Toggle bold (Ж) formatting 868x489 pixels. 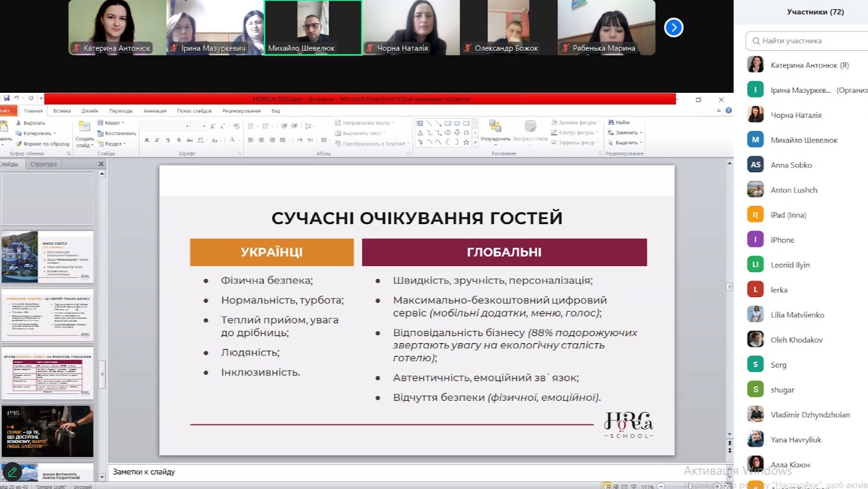click(146, 140)
